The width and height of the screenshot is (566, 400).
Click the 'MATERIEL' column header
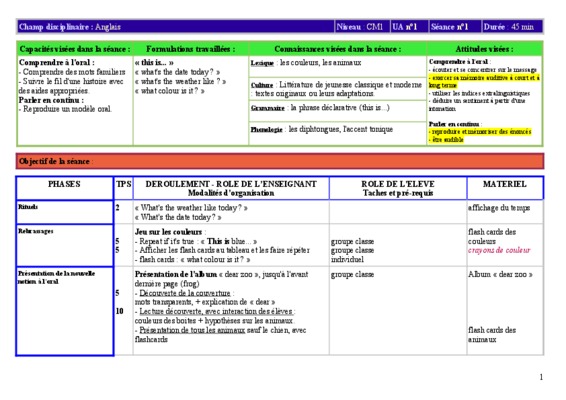click(x=505, y=188)
